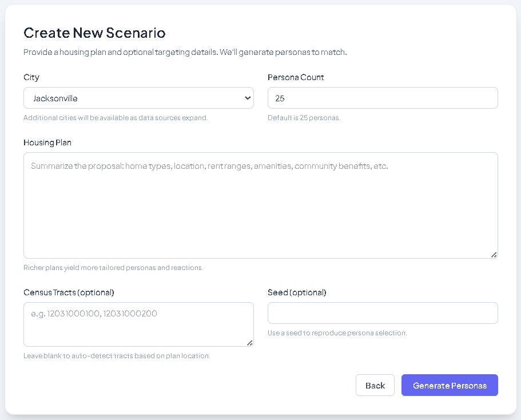Click inside the Housing Plan text area

[260, 205]
